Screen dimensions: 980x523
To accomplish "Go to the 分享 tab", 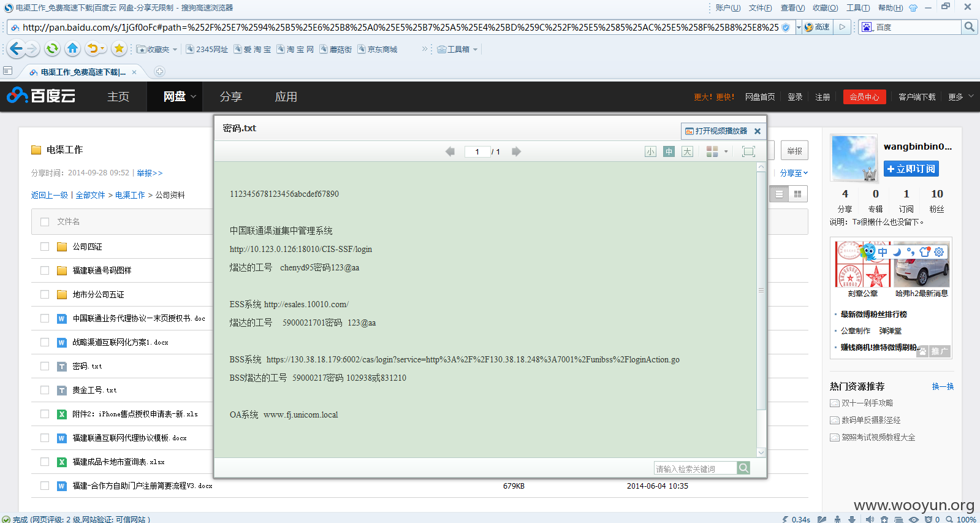I will [x=230, y=96].
